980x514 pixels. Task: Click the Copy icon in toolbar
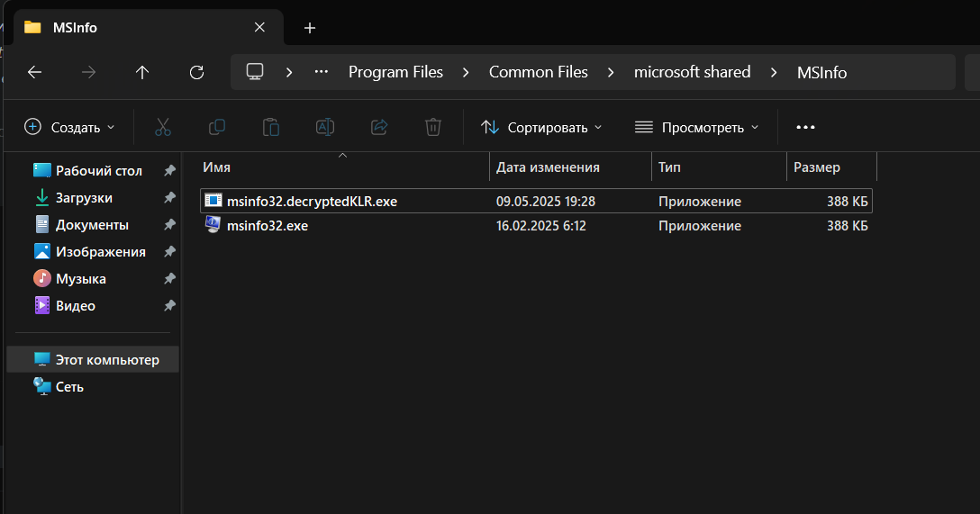[217, 127]
